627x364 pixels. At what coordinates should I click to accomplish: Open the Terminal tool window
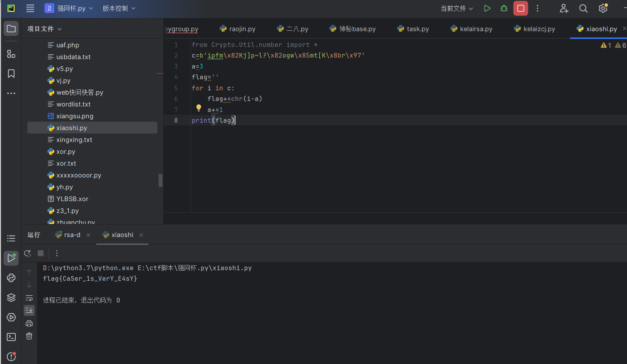11,337
